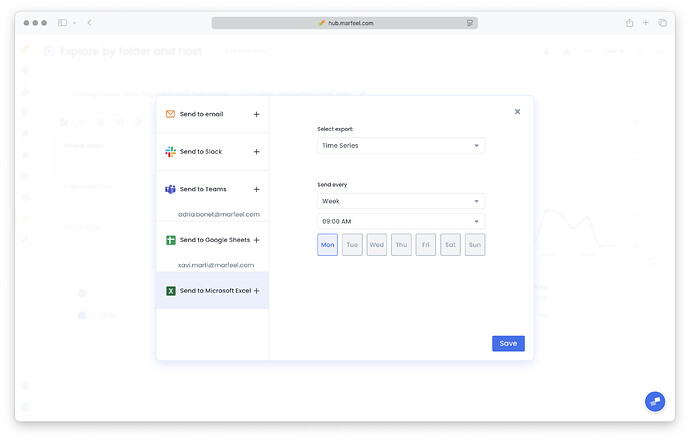Viewport: 690px width, 439px height.
Task: Open the 09:00 AM time dropdown
Action: point(400,221)
